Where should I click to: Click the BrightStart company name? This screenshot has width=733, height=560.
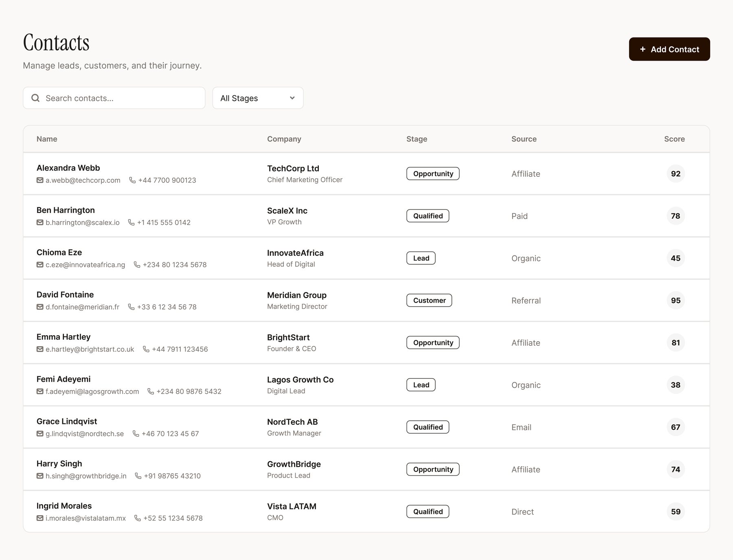pos(288,338)
